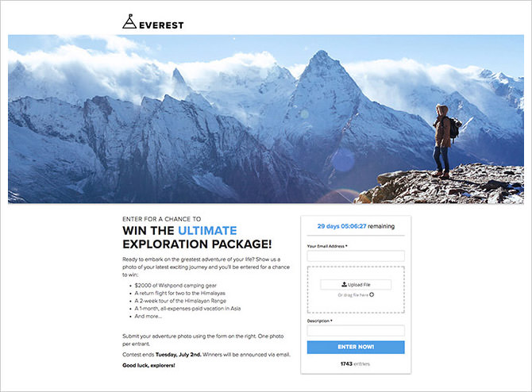Click the EXPLORATION PACKAGE! headline text
Image resolution: width=532 pixels, height=392 pixels.
[197, 244]
